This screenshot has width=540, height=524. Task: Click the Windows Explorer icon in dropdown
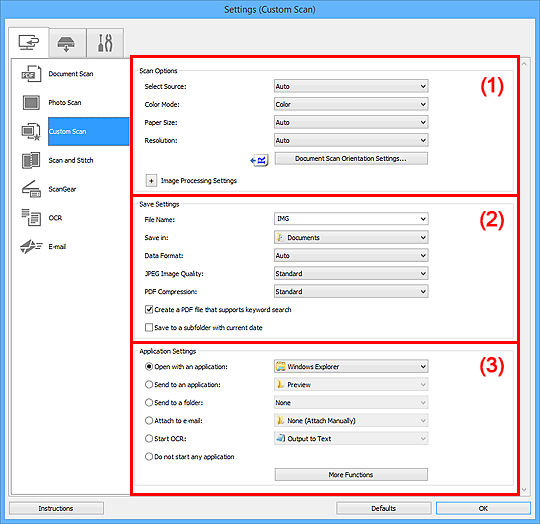coord(281,367)
